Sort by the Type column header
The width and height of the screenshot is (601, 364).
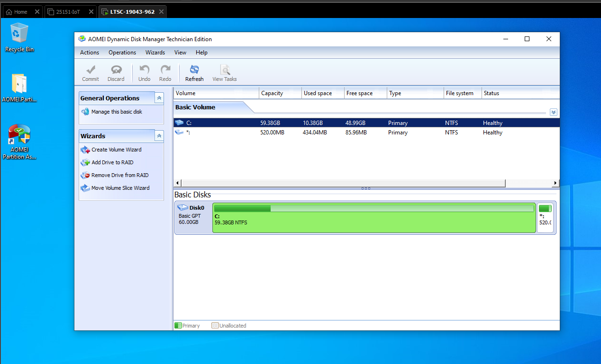click(416, 93)
